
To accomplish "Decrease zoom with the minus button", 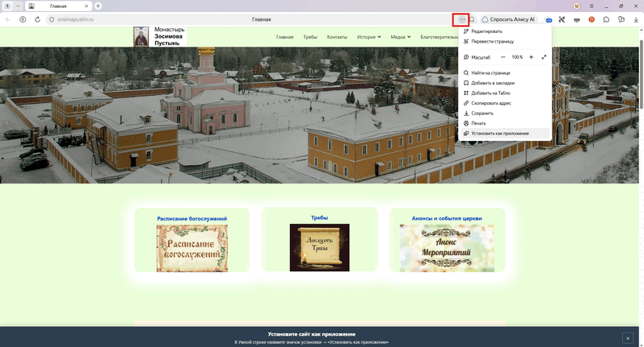I will 503,57.
